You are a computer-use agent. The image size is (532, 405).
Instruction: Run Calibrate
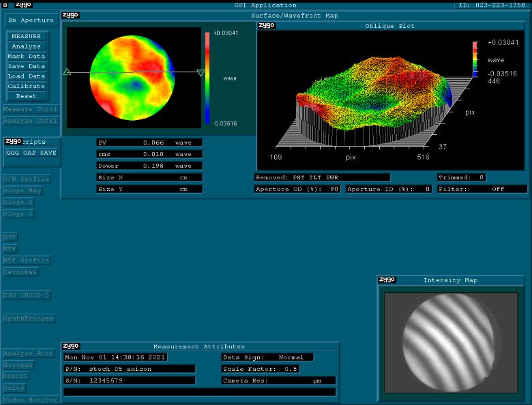click(x=26, y=86)
